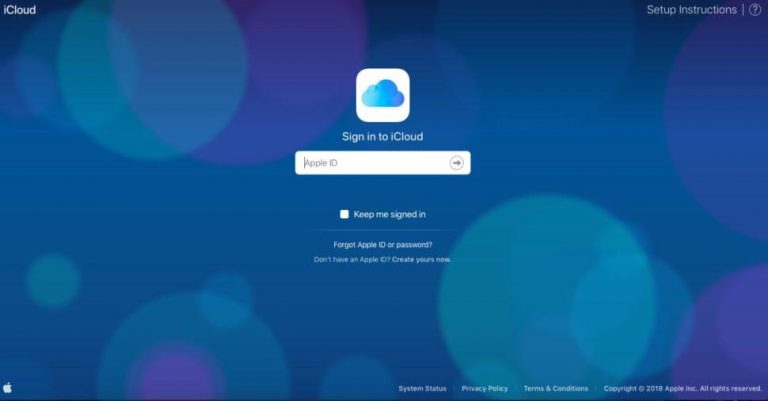The image size is (768, 401).
Task: Open Setup Instructions link
Action: click(x=692, y=10)
